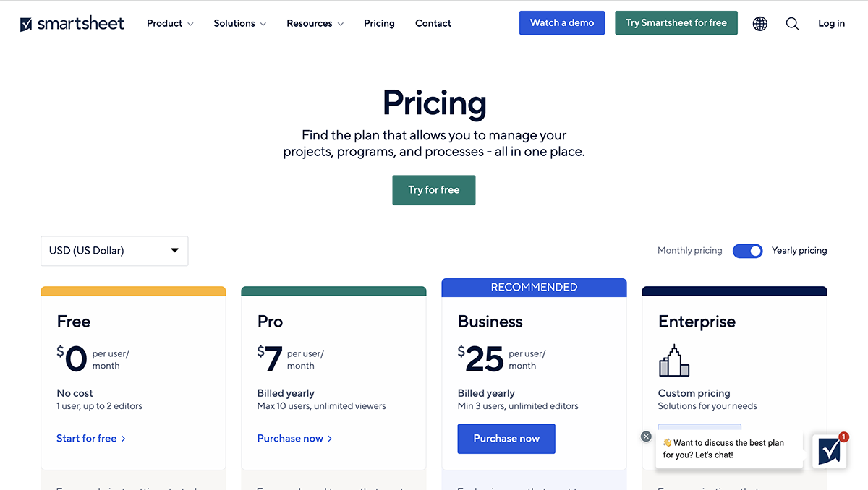Image resolution: width=868 pixels, height=490 pixels.
Task: Open the language globe icon
Action: coord(759,23)
